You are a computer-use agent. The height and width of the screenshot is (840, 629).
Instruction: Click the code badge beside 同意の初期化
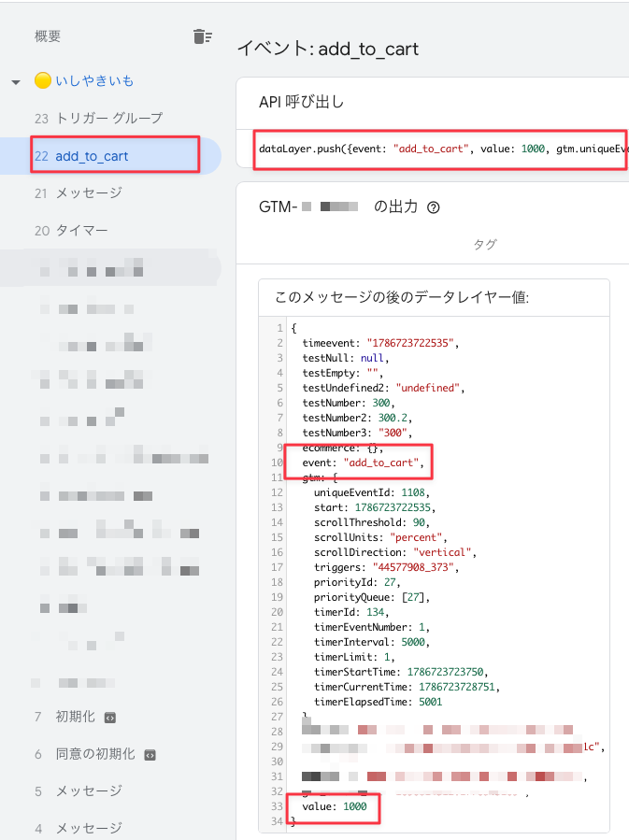[150, 755]
